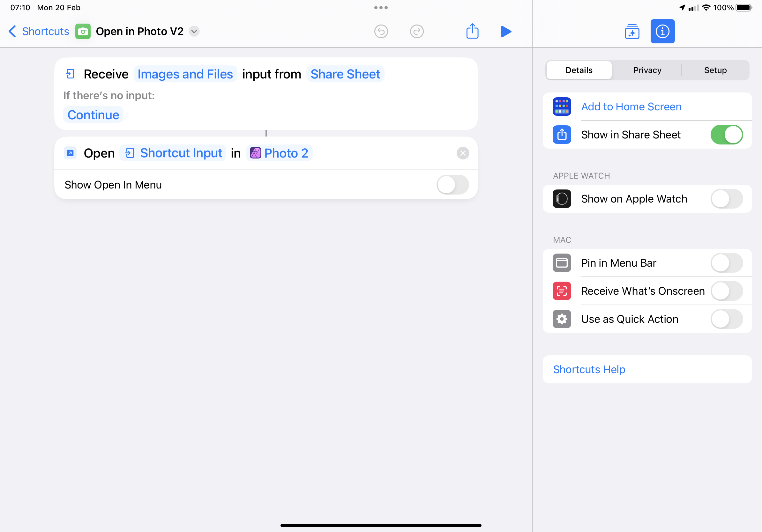
Task: Open Shortcuts Help
Action: click(647, 369)
